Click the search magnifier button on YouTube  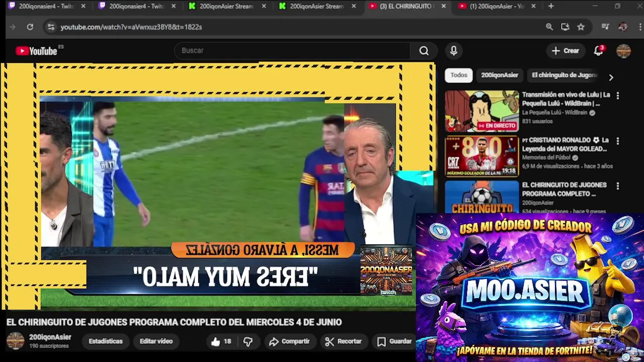click(424, 51)
